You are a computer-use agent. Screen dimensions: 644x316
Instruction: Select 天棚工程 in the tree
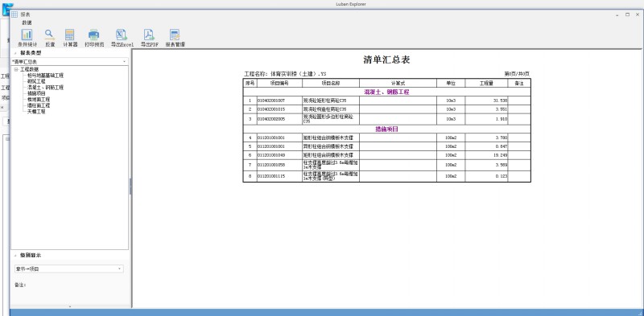tap(36, 112)
